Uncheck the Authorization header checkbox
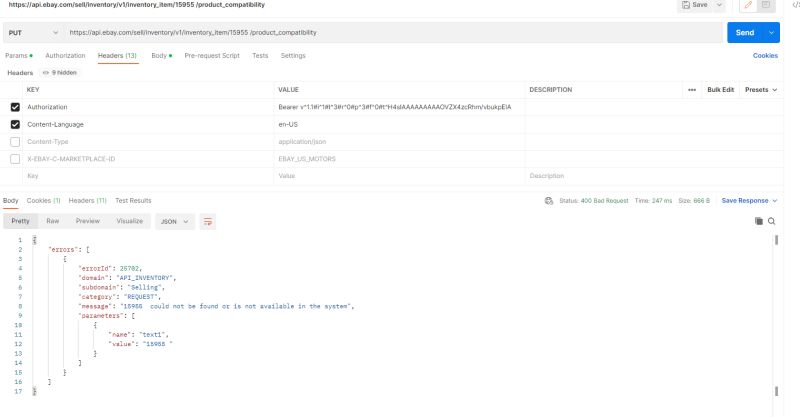Screen dimensions: 800x417 [x=15, y=107]
